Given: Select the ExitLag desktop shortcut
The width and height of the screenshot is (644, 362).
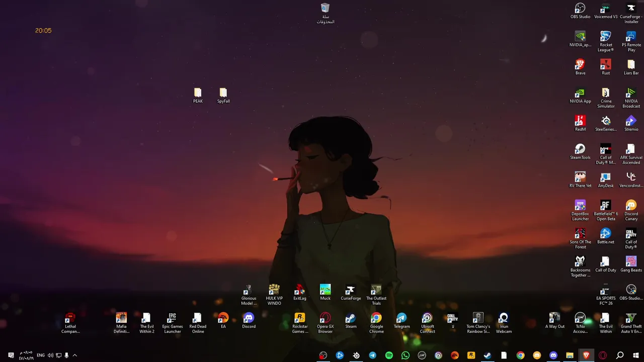Looking at the screenshot, I should (x=300, y=293).
